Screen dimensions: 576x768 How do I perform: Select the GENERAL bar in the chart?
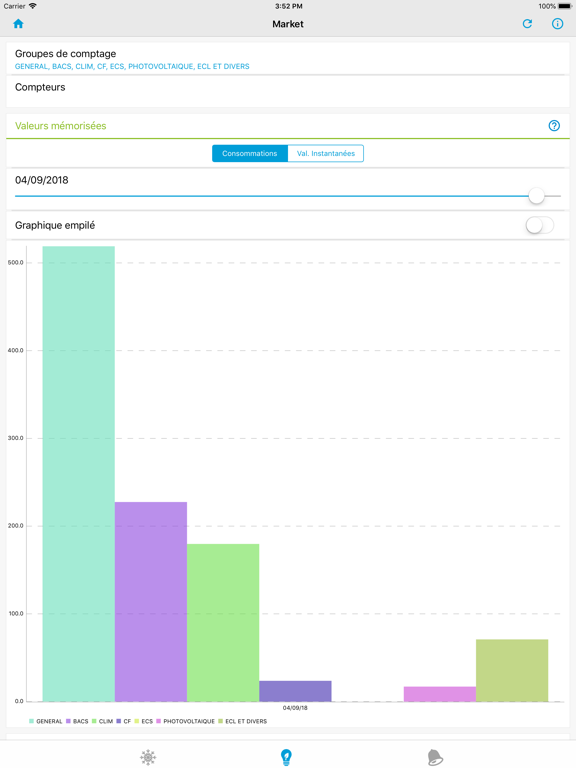pos(78,474)
